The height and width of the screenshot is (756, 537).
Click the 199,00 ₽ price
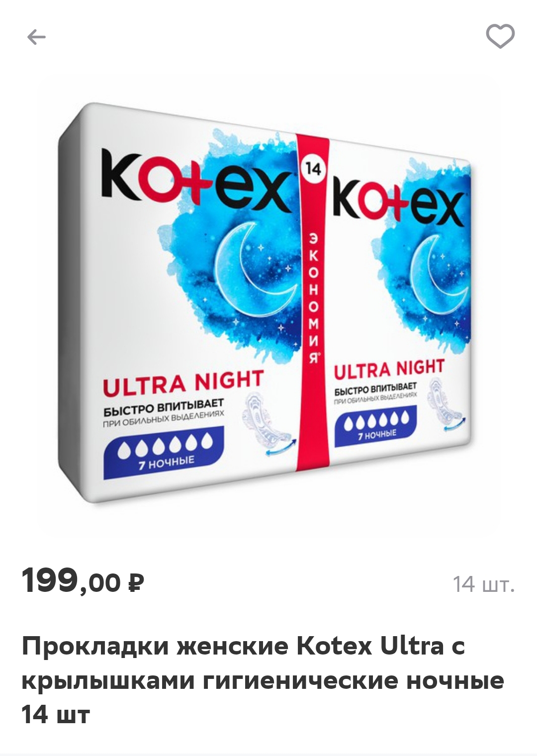pyautogui.click(x=83, y=580)
